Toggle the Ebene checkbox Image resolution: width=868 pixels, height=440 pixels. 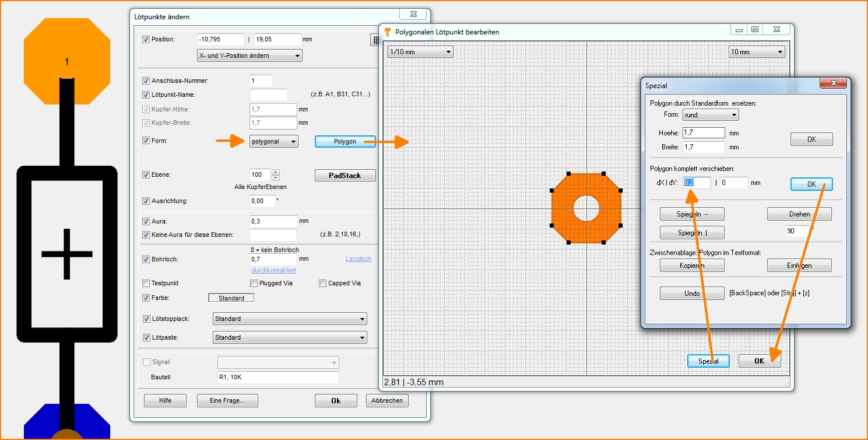click(146, 174)
